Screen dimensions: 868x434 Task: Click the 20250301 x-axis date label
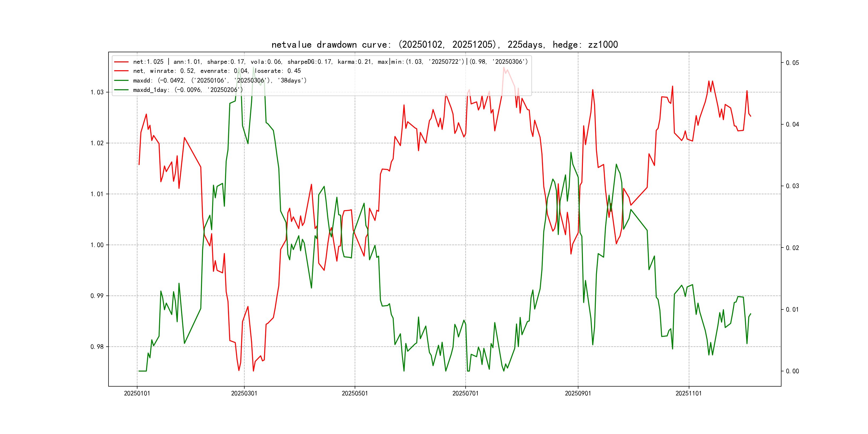[x=244, y=393]
